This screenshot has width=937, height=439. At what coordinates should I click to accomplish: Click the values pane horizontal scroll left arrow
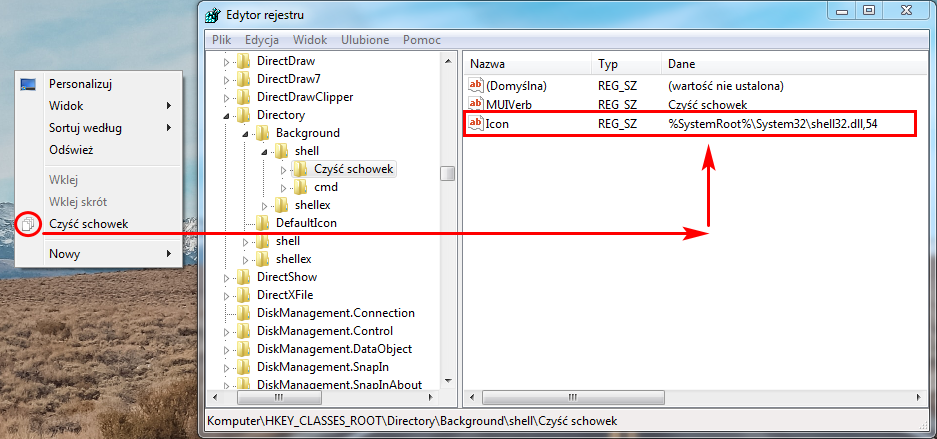[472, 398]
